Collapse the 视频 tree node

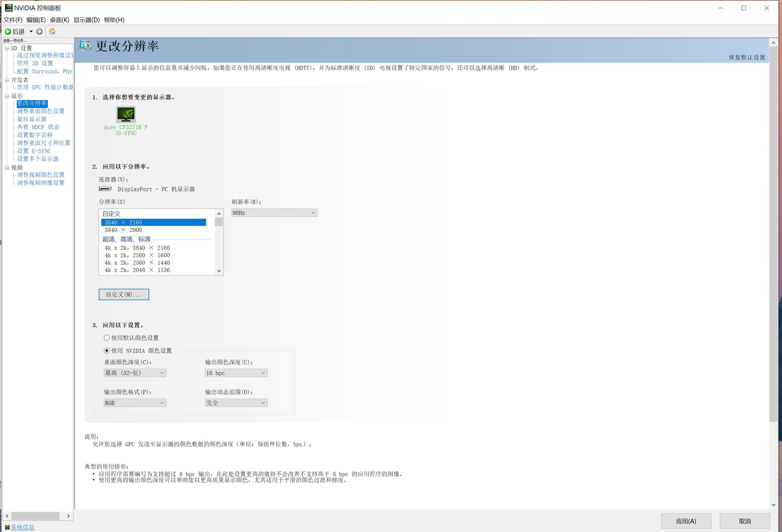pyautogui.click(x=7, y=168)
